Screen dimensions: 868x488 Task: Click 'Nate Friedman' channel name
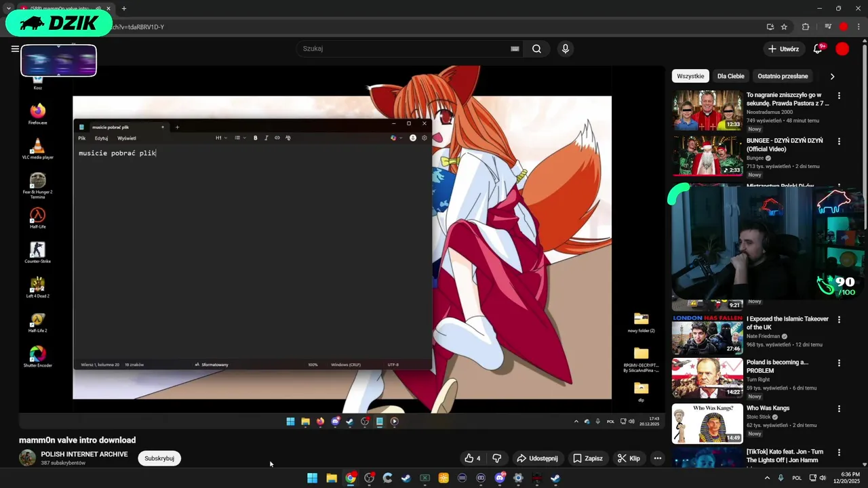(x=763, y=336)
